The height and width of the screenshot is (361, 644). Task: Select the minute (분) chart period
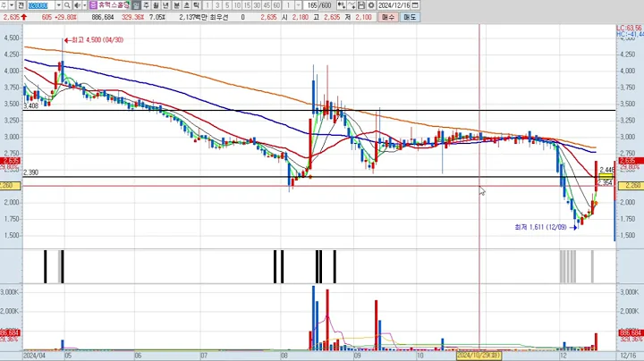tap(176, 5)
